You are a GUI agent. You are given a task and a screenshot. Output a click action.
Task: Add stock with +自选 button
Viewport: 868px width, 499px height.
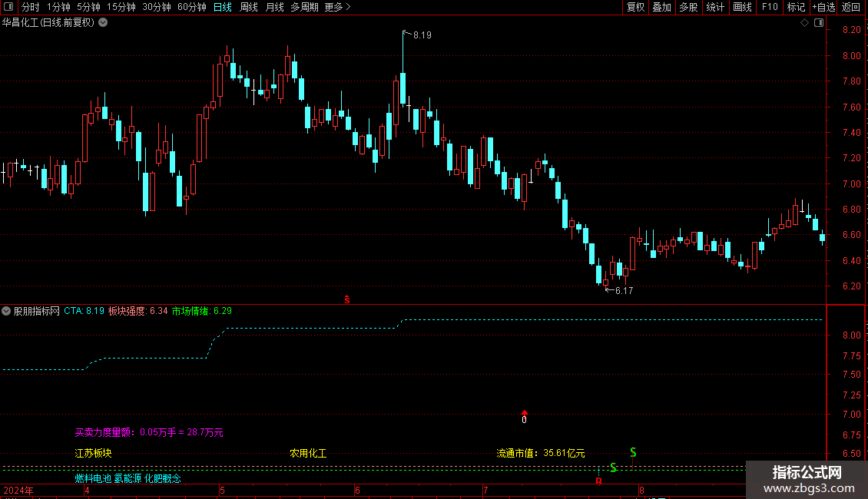coord(823,7)
